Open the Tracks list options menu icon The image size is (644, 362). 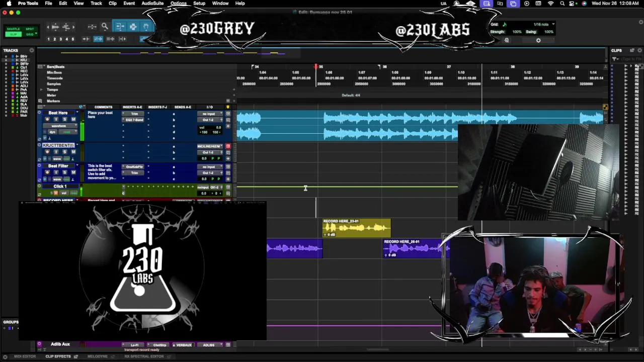point(31,50)
